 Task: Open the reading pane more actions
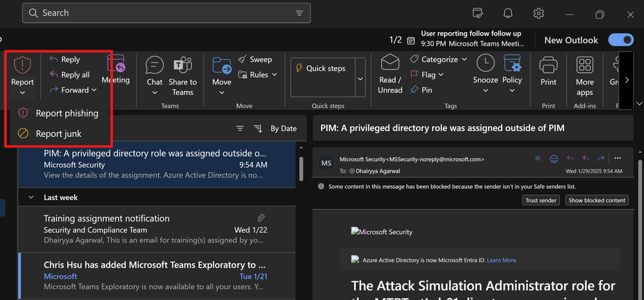(618, 158)
